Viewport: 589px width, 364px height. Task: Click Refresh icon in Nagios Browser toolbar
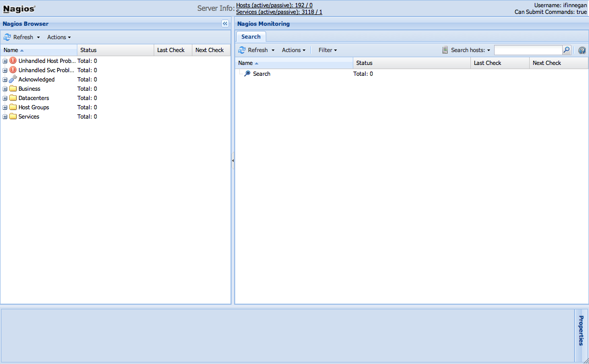[7, 37]
